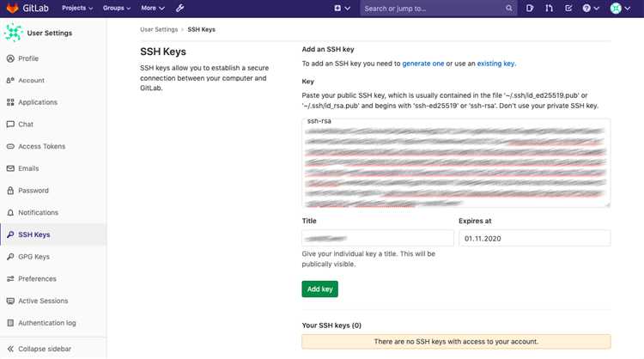Click the GPG Keys key icon

pyautogui.click(x=10, y=257)
